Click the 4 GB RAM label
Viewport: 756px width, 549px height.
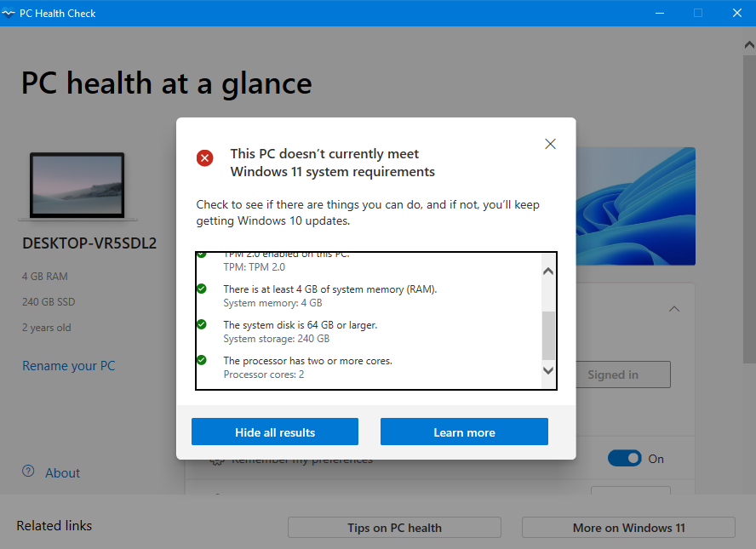point(45,276)
